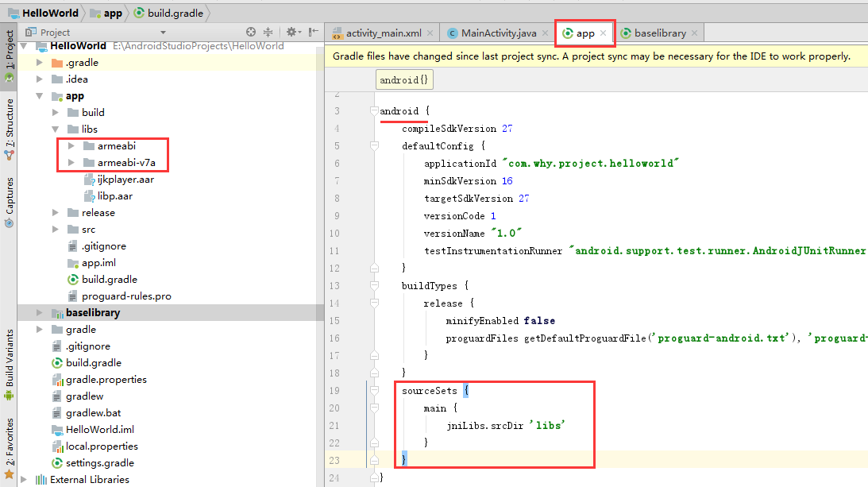Fold the main block at line 20
Image resolution: width=868 pixels, height=487 pixels.
(x=374, y=408)
